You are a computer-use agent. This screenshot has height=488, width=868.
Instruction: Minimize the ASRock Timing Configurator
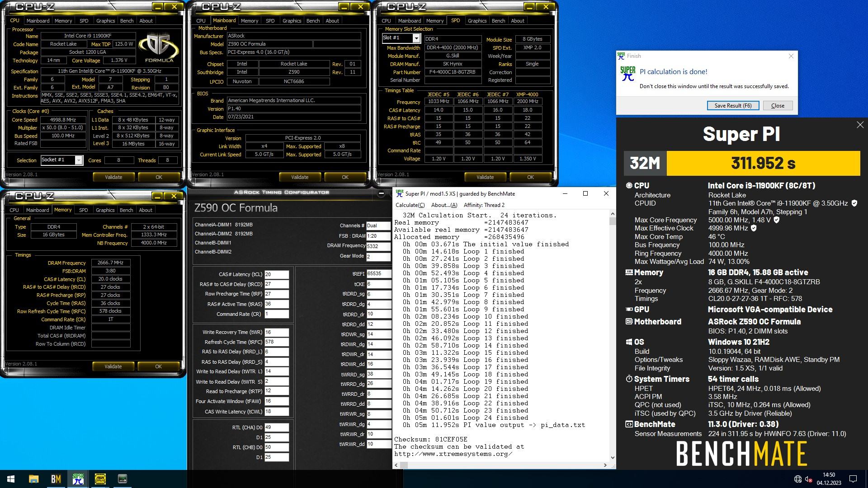point(381,193)
